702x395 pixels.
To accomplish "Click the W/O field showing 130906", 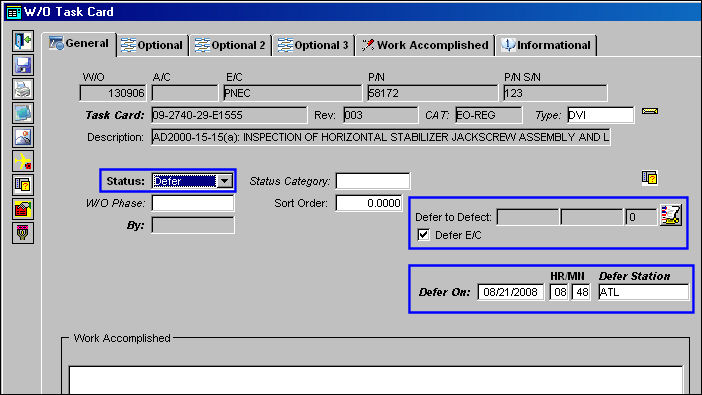I will pos(113,93).
